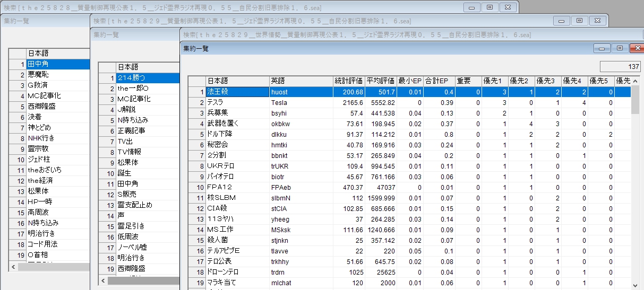Sort by the 統計評価 column header

pos(348,81)
